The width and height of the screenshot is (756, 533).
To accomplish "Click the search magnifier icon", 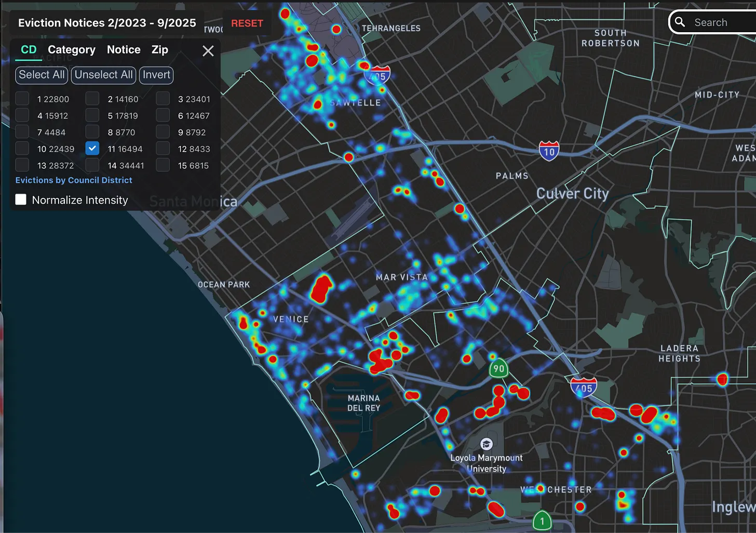I will [680, 22].
